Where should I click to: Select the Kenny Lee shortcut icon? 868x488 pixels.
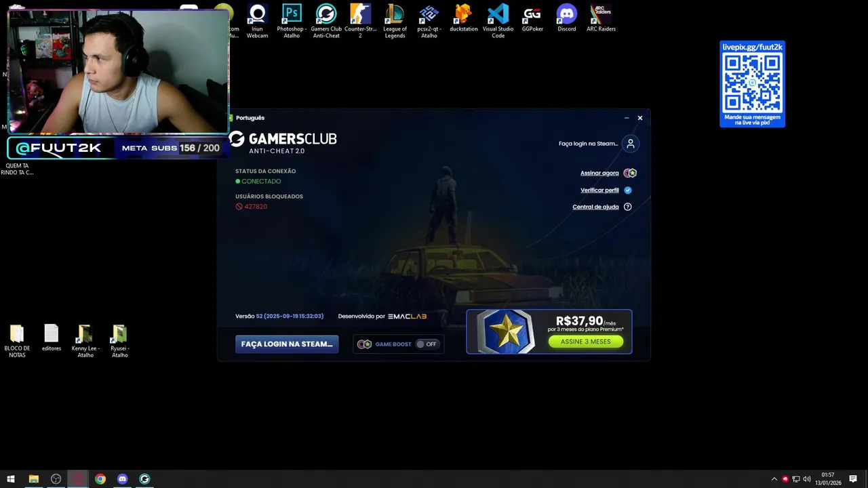pos(85,341)
